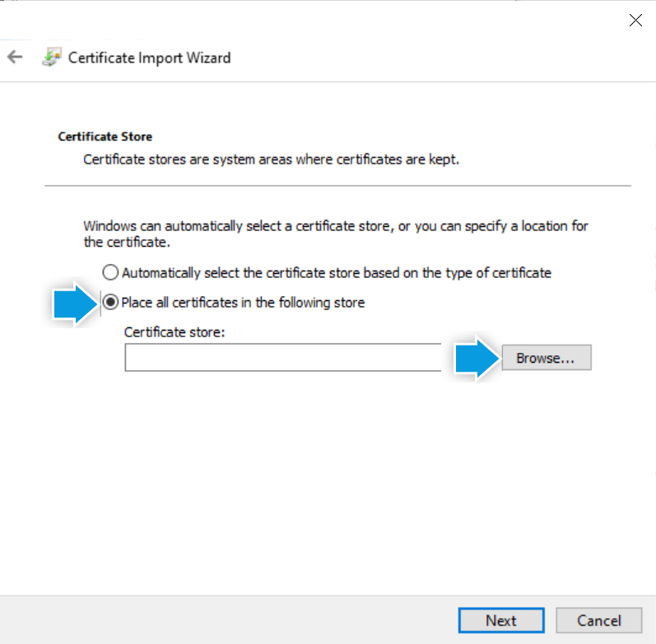Click the 'Certificate stores are system areas' description
Screen dimensions: 656x644
point(271,160)
